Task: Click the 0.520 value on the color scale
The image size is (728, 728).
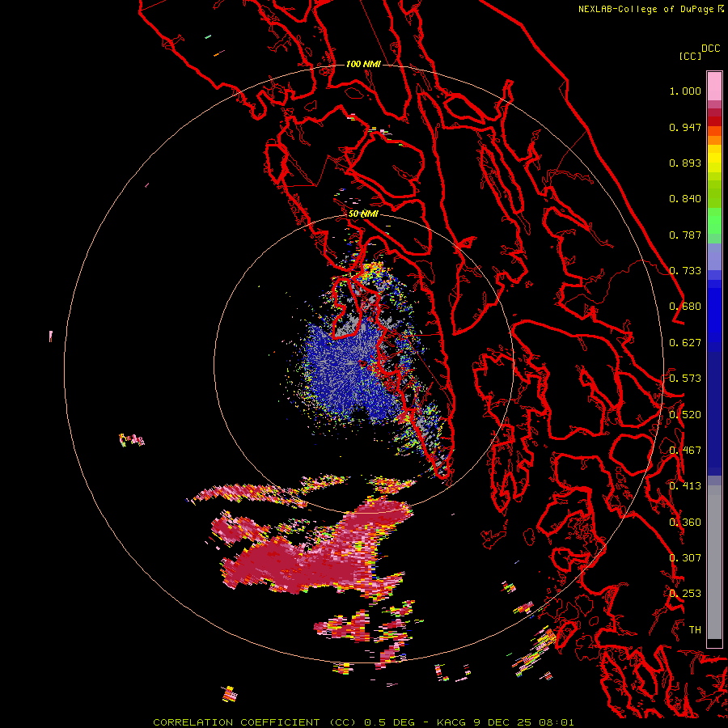Action: tap(685, 415)
